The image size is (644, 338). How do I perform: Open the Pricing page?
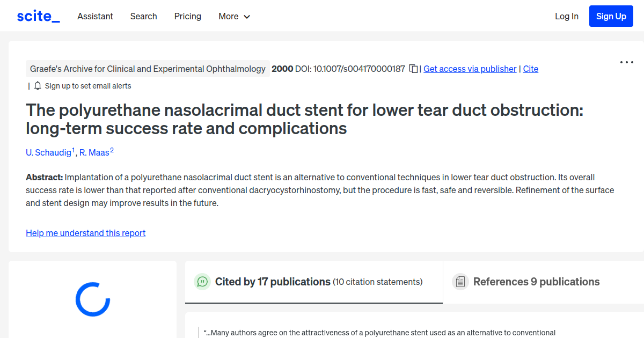pos(187,17)
